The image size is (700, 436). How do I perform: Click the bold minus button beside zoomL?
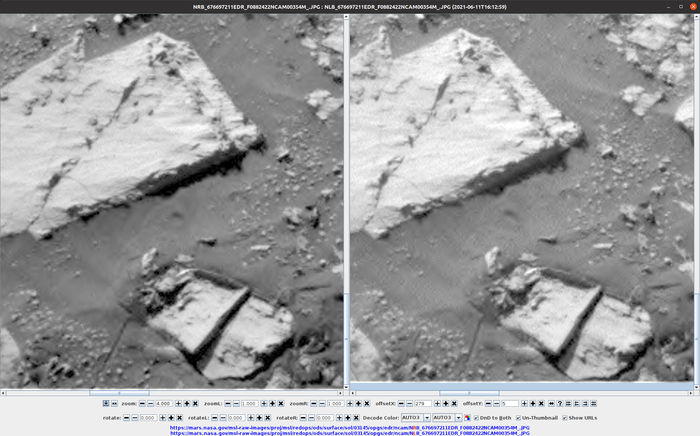tap(228, 403)
